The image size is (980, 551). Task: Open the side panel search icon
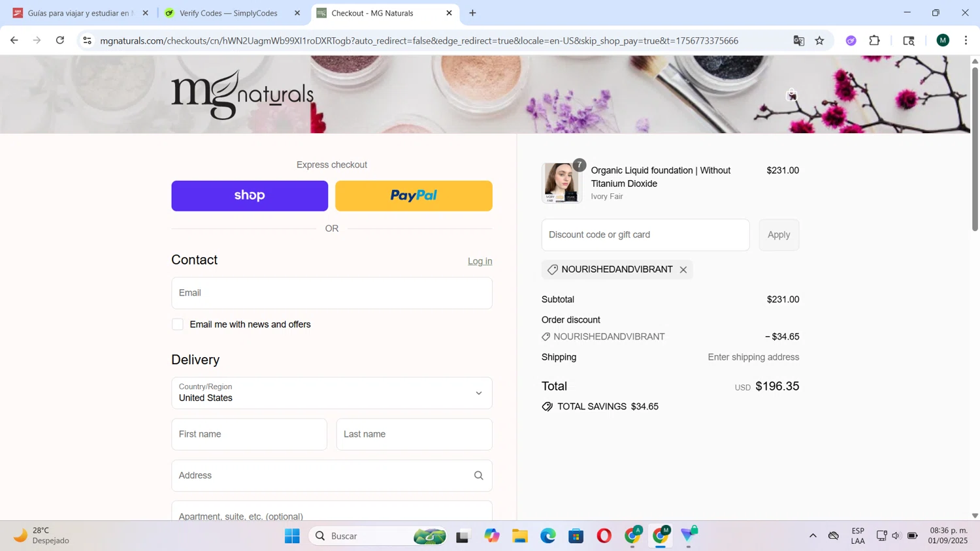pyautogui.click(x=909, y=40)
